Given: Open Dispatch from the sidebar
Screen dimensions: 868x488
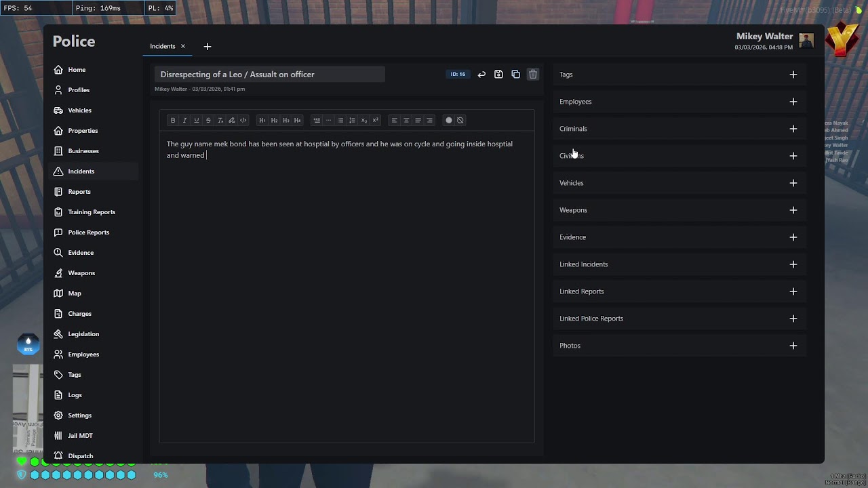Looking at the screenshot, I should [x=94, y=456].
